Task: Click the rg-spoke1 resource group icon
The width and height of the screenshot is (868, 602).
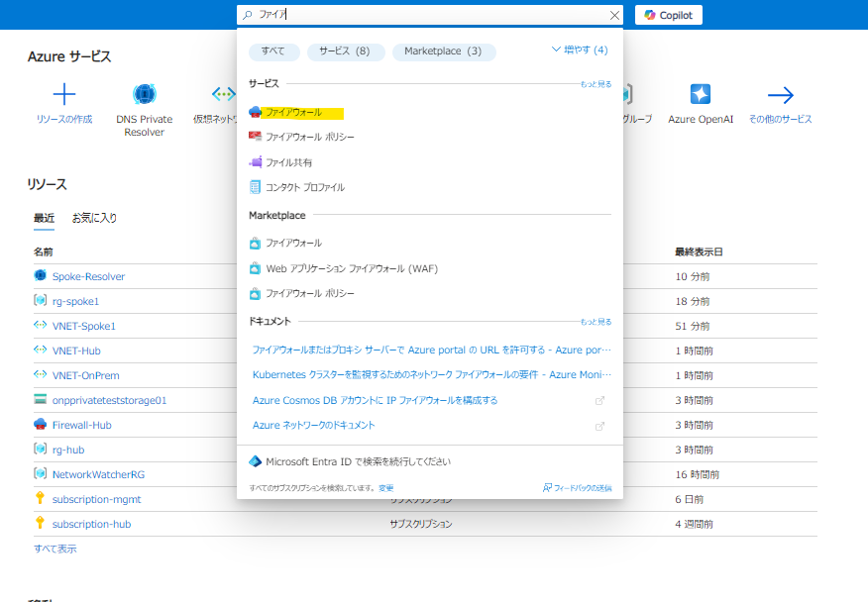Action: [x=40, y=300]
